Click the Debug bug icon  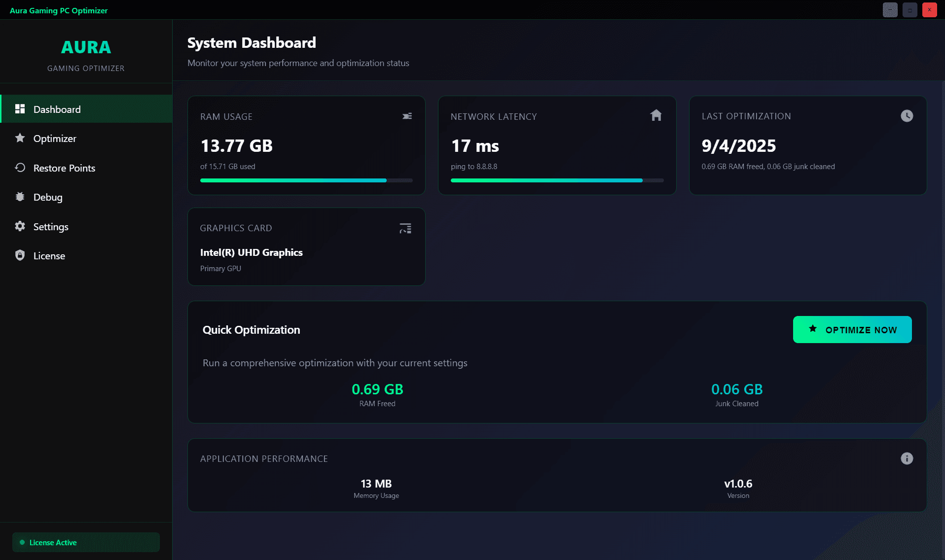[x=20, y=197]
